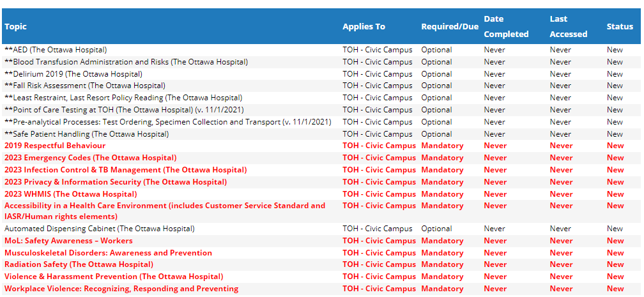Click the Status column header
The width and height of the screenshot is (644, 297).
click(x=620, y=26)
